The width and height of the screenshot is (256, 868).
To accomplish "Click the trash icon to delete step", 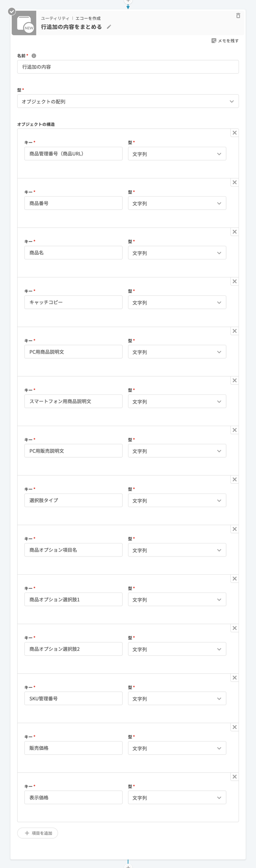I will [x=238, y=16].
